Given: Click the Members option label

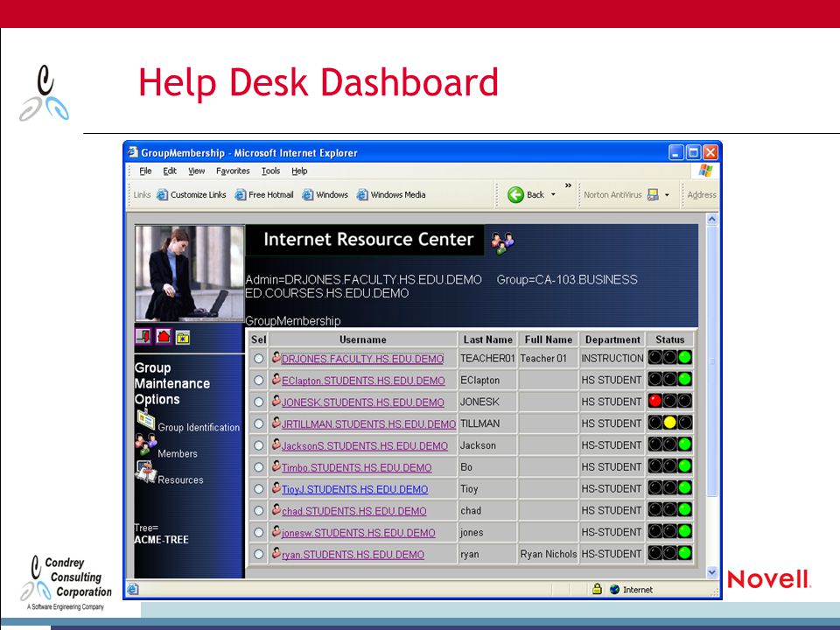Looking at the screenshot, I should tap(178, 454).
